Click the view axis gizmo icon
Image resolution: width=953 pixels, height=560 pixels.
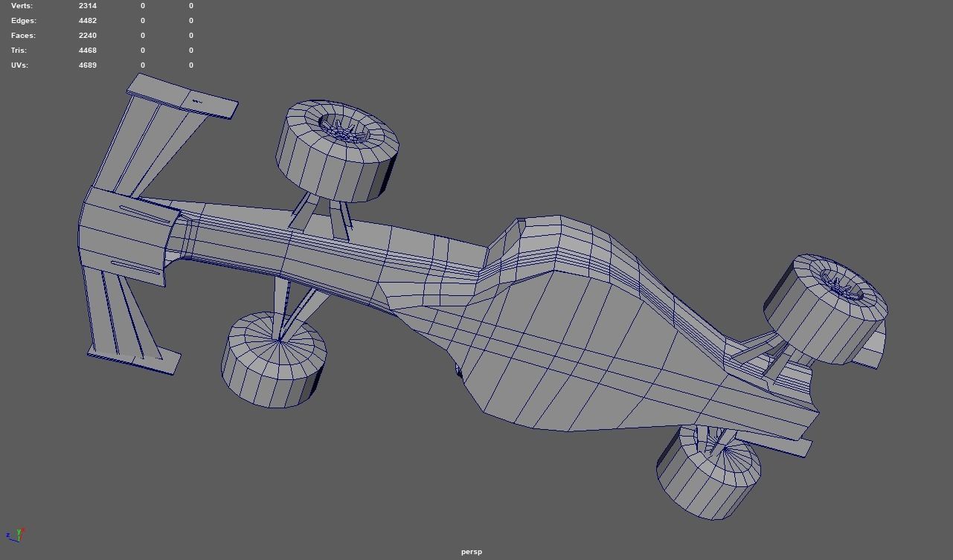tap(16, 534)
